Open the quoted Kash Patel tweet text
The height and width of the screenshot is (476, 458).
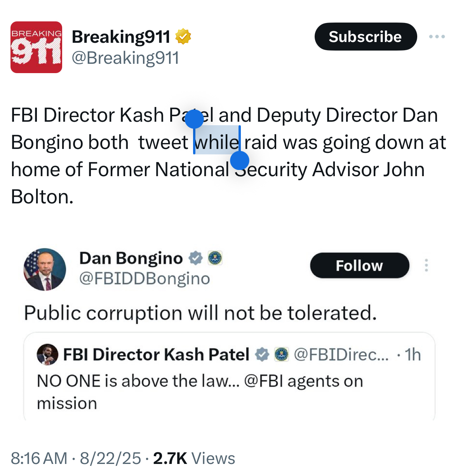pyautogui.click(x=200, y=392)
